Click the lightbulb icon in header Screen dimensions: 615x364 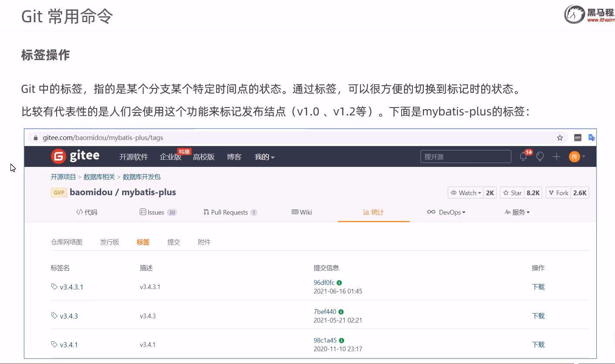pos(540,157)
